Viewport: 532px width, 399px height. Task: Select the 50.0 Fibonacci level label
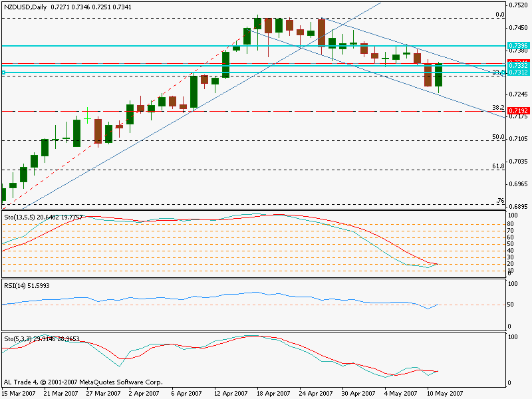pyautogui.click(x=497, y=137)
